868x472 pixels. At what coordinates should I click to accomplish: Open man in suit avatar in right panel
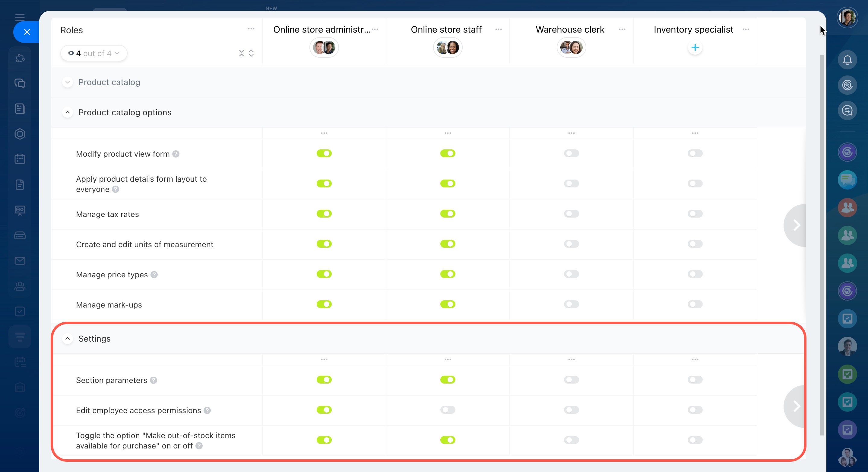coord(847,346)
